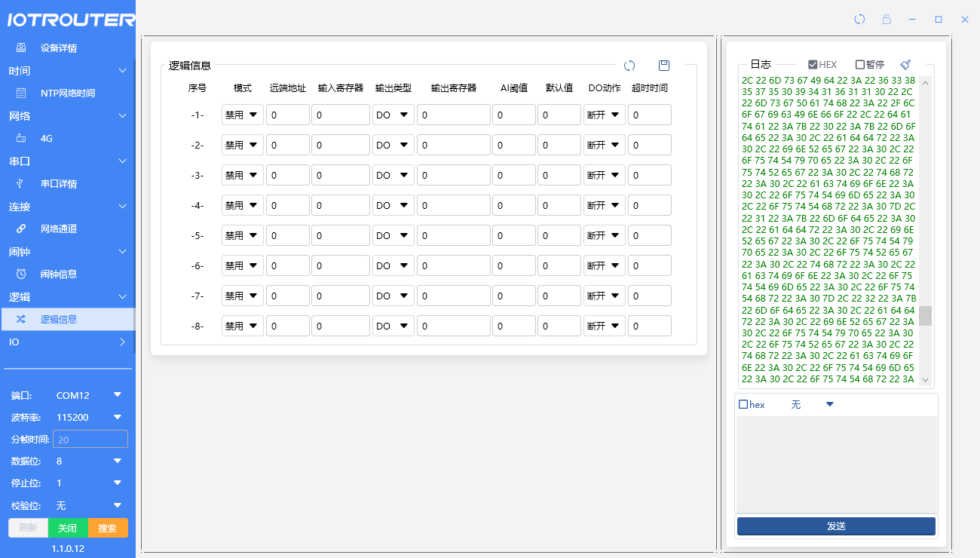
Task: Click the log vertical scrollbar thumb
Action: (x=925, y=316)
